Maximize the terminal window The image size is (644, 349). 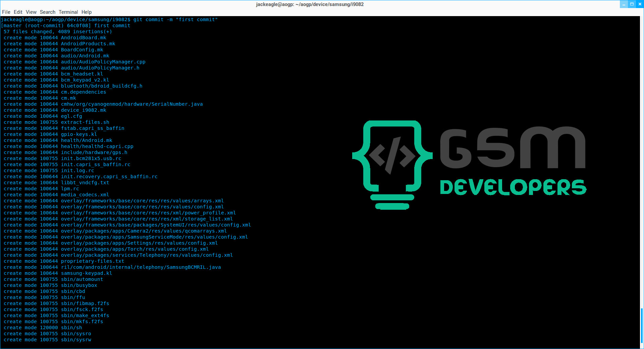point(632,4)
